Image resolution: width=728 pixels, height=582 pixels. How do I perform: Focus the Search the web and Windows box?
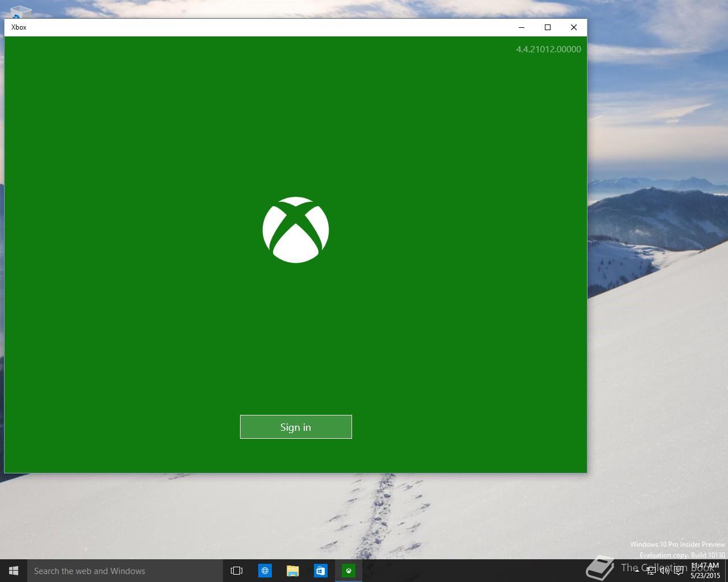[x=125, y=571]
